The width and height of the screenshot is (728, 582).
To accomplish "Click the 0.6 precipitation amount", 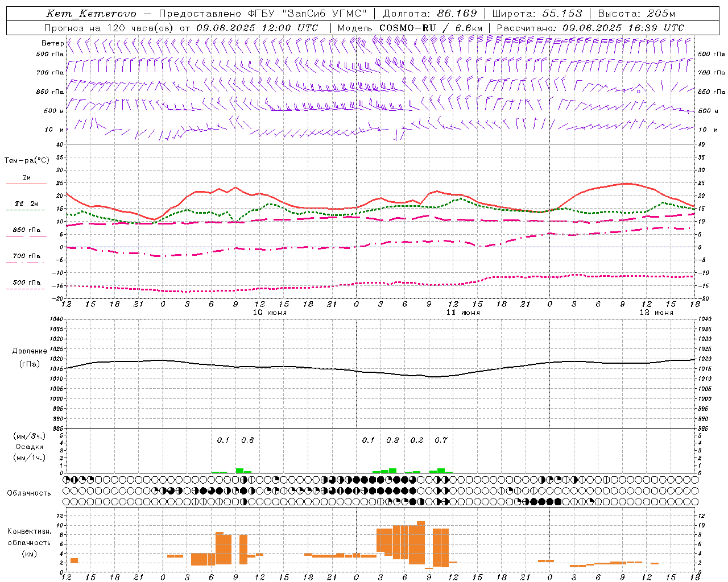I will (247, 440).
